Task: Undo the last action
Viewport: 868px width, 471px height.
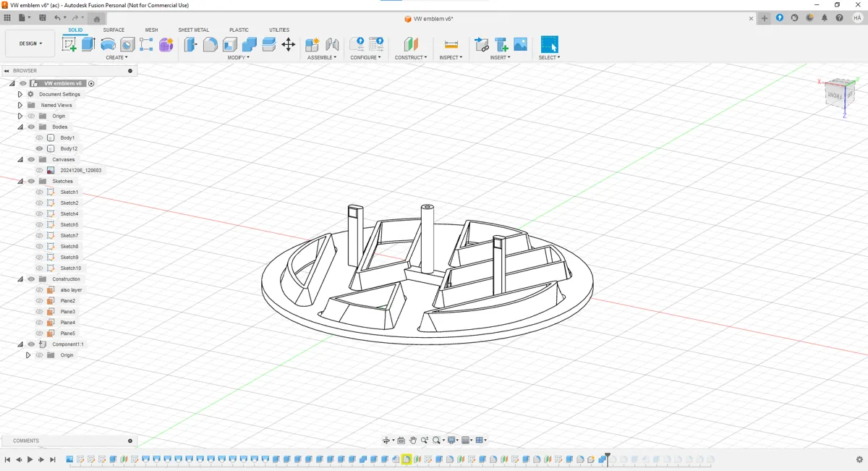Action: point(57,18)
